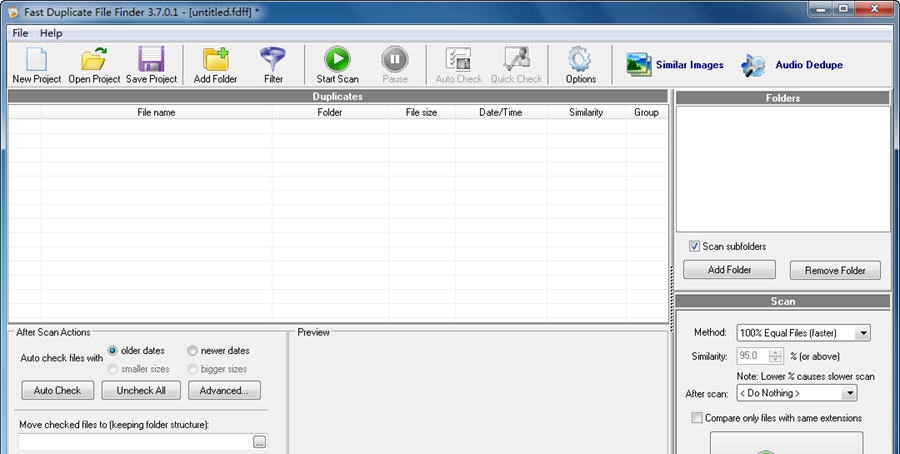Sort by Group column header
Screen dimensions: 900x454
pyautogui.click(x=646, y=112)
